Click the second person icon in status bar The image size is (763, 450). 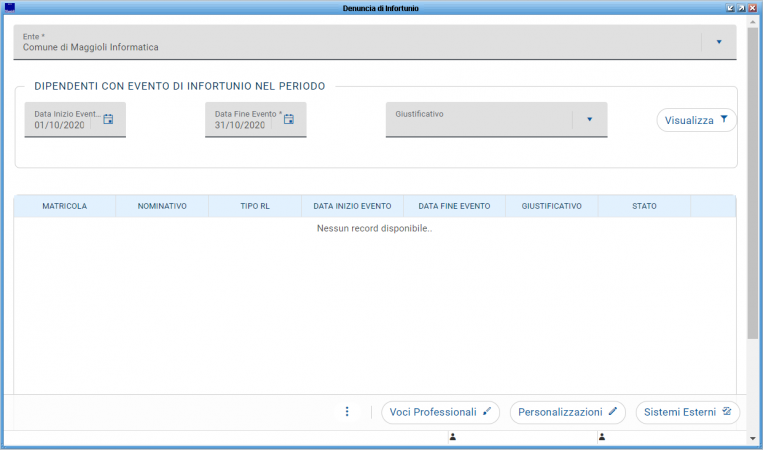602,437
